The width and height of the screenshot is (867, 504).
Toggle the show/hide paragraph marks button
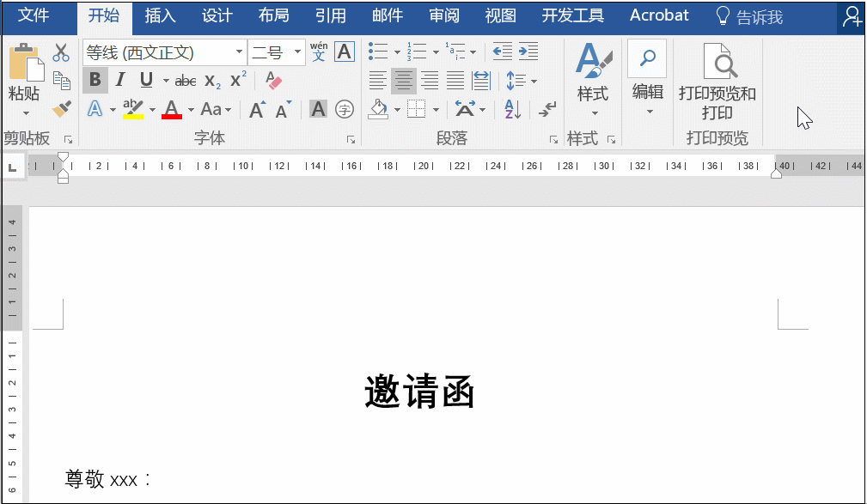[545, 110]
